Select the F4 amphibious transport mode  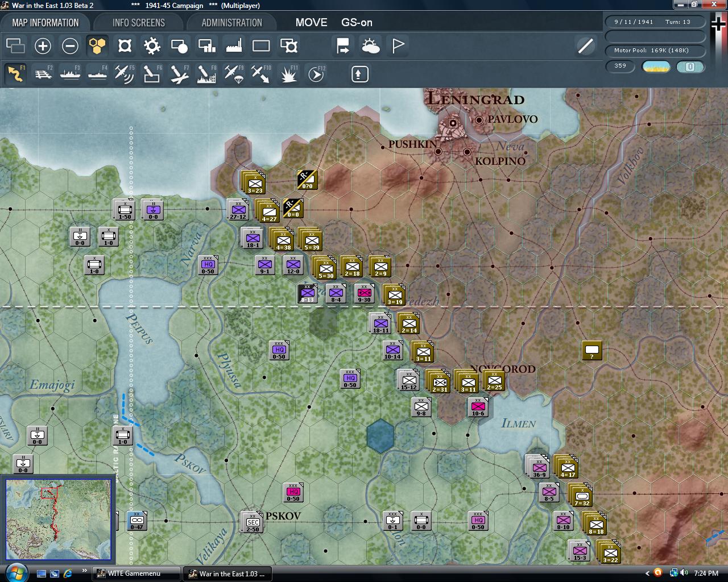[97, 74]
